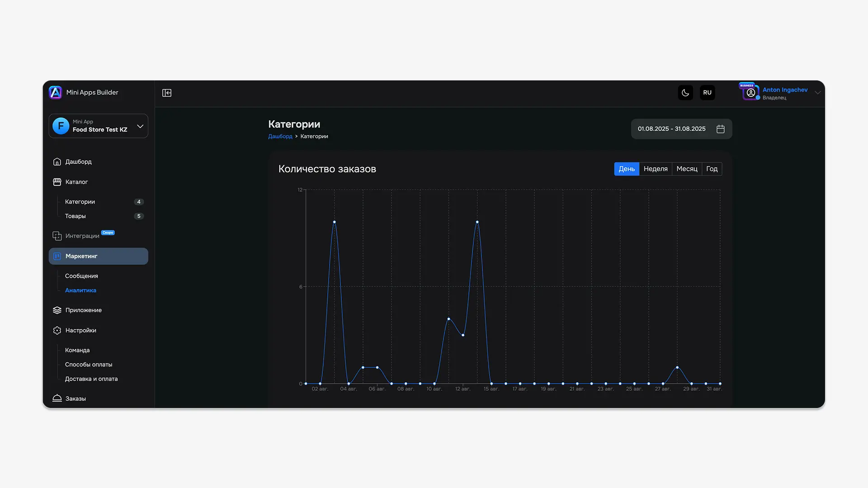Screen dimensions: 868x488
Task: Open Категории in the sidebar
Action: pyautogui.click(x=80, y=202)
